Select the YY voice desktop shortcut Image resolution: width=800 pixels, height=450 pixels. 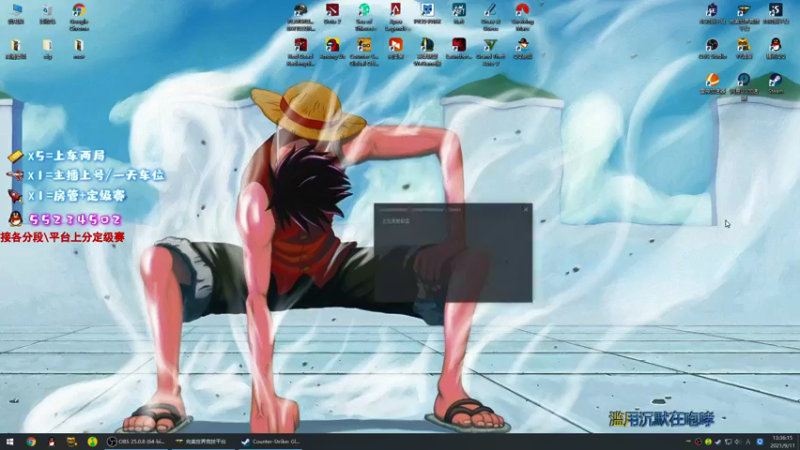[744, 49]
